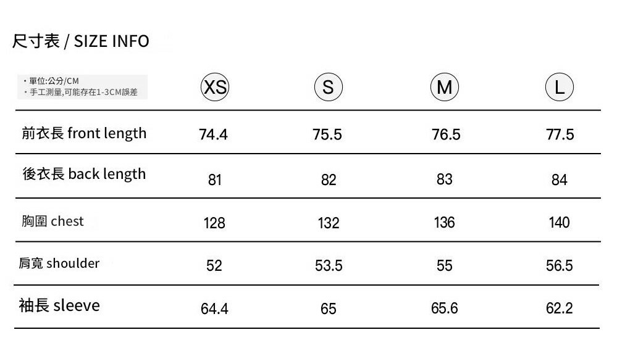Select the 袖長 sleeve row label
Image resolution: width=617 pixels, height=364 pixels.
coord(59,305)
